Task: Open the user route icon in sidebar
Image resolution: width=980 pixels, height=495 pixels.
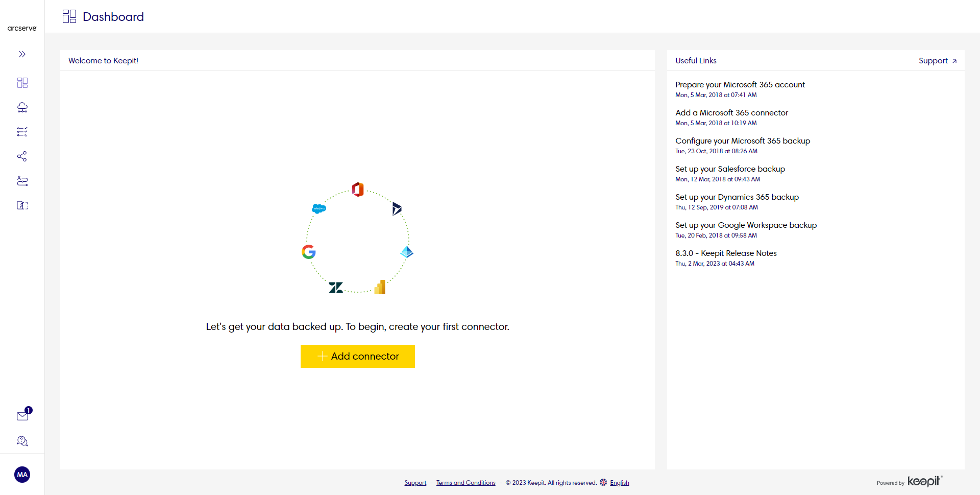Action: click(x=22, y=181)
